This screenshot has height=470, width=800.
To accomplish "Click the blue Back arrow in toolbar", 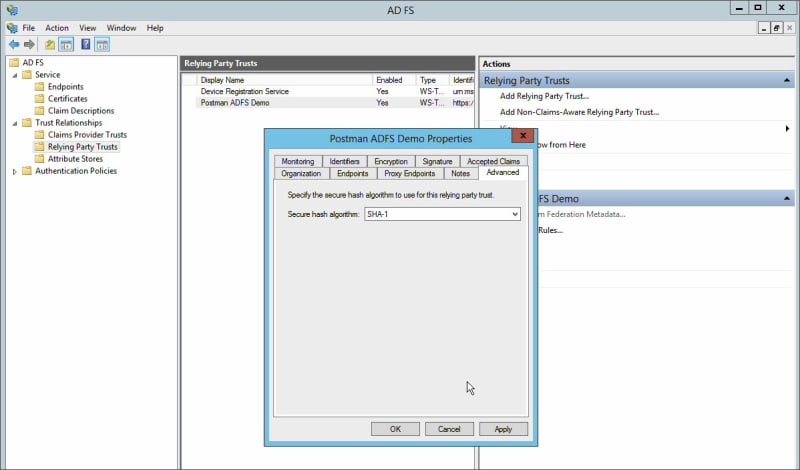I will pos(14,45).
